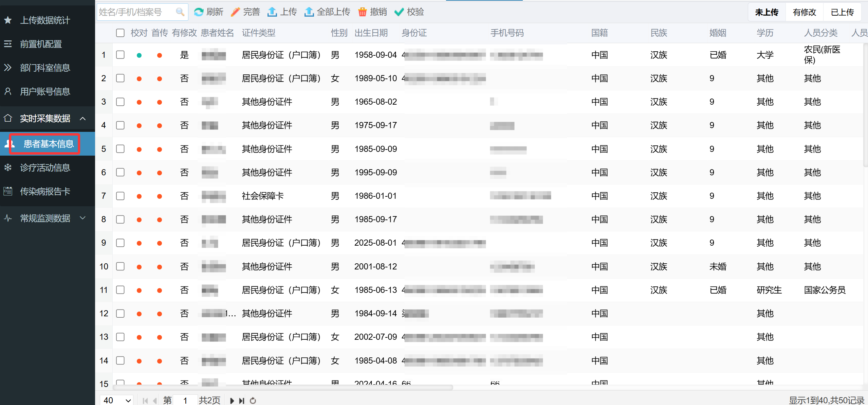Switch to the 有修改 tab

(x=804, y=13)
